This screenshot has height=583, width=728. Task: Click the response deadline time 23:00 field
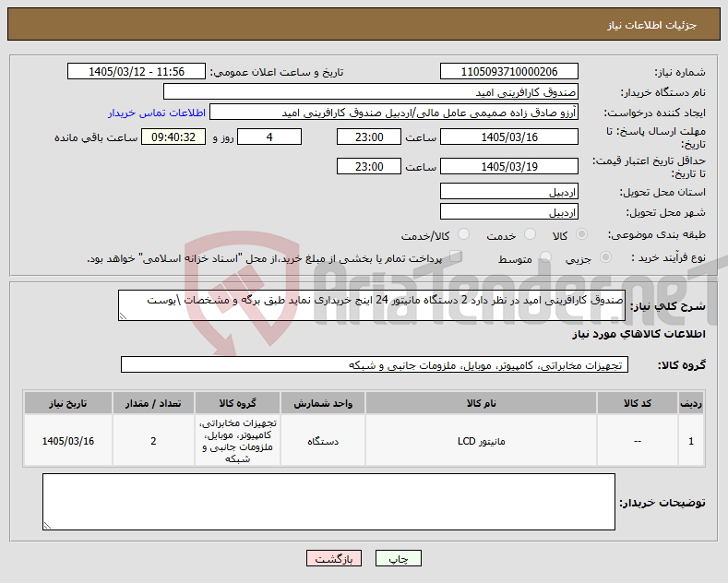tap(369, 137)
